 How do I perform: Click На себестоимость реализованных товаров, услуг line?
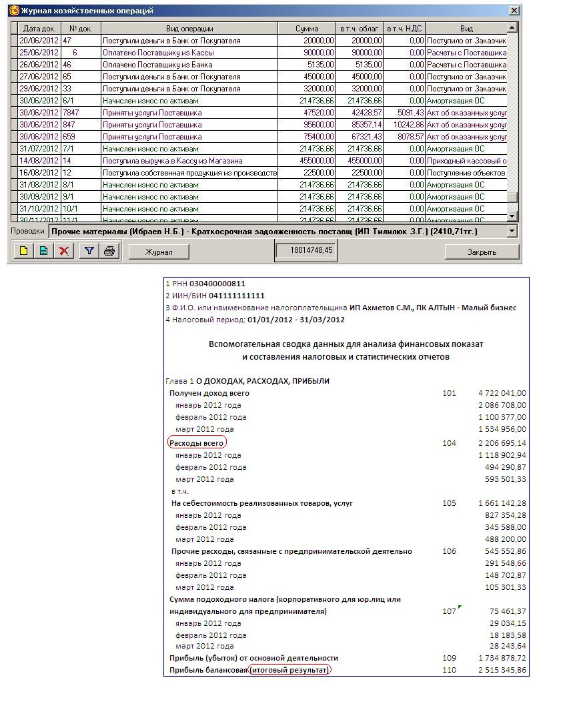(x=262, y=503)
